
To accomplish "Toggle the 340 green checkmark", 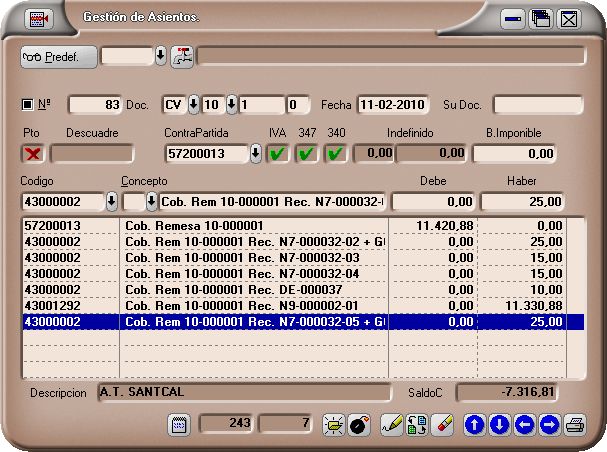I will pyautogui.click(x=336, y=154).
